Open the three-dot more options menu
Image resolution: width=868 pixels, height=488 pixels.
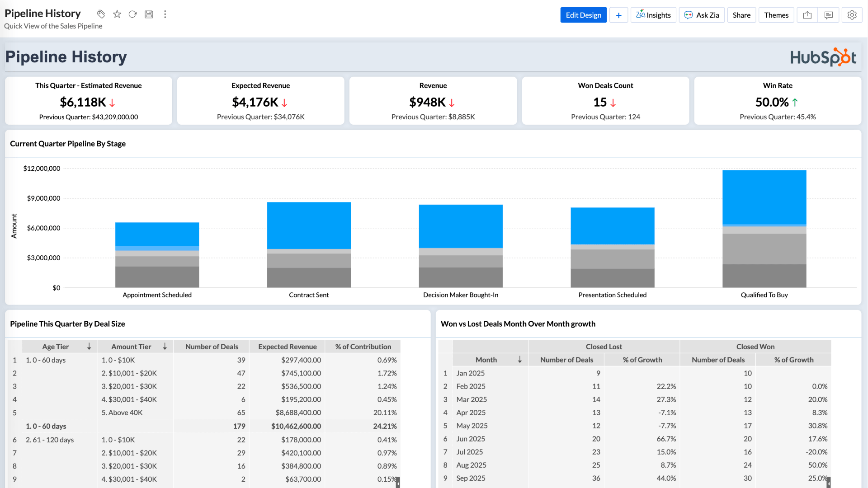(x=165, y=14)
